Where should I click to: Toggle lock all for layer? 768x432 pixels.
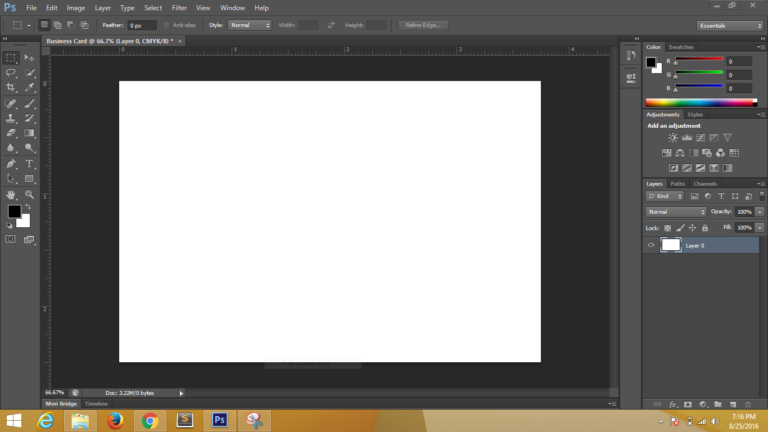coord(705,228)
